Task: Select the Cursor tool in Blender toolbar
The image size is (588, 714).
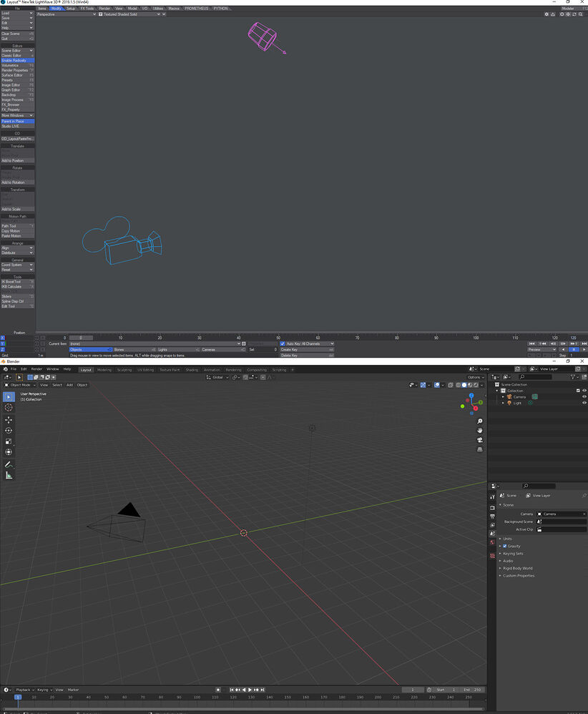Action: click(x=9, y=408)
